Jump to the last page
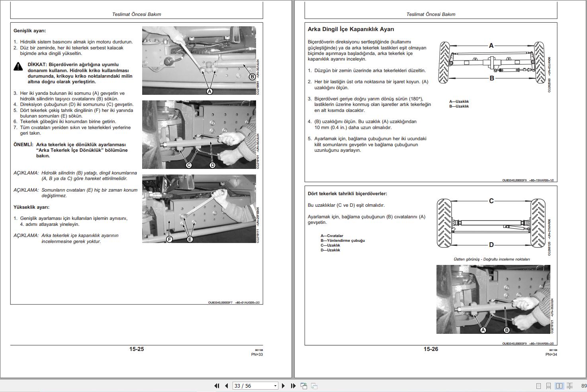The width and height of the screenshot is (587, 392). (x=293, y=386)
